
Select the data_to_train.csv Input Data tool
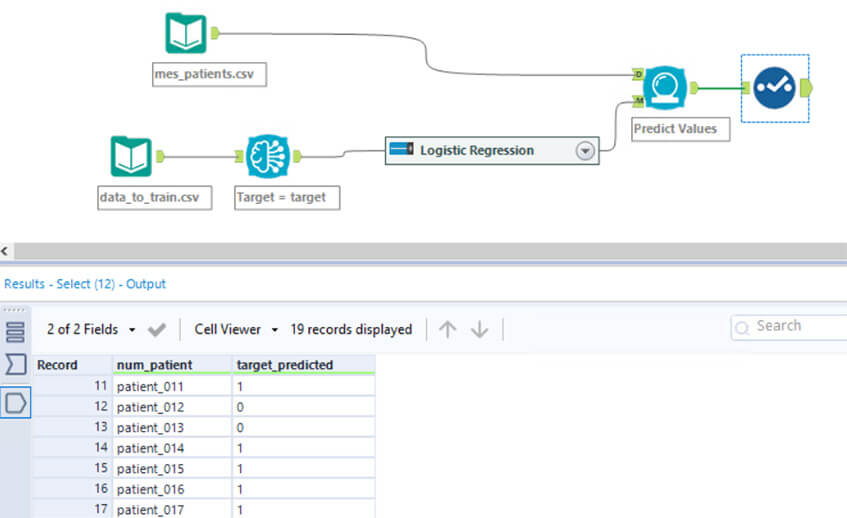pos(131,156)
